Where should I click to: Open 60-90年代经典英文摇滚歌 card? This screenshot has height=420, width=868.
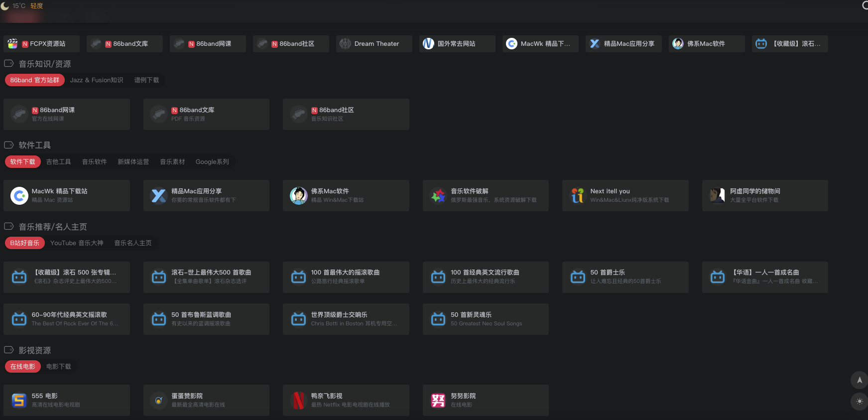point(67,319)
